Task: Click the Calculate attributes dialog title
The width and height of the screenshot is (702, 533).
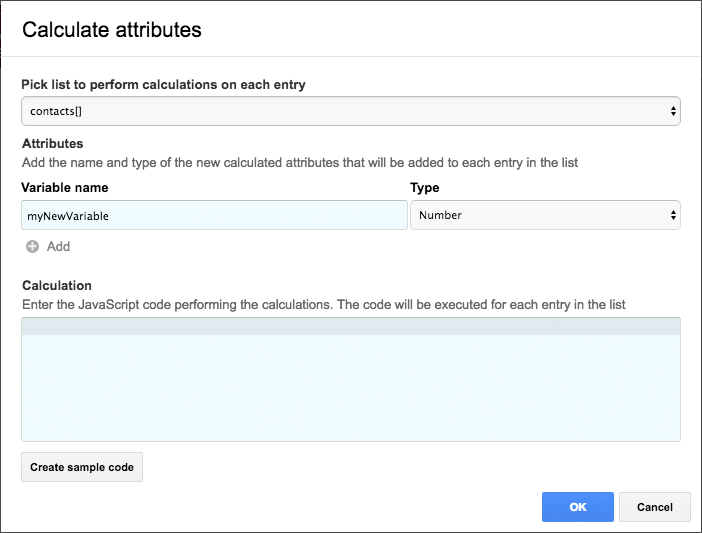Action: click(112, 30)
